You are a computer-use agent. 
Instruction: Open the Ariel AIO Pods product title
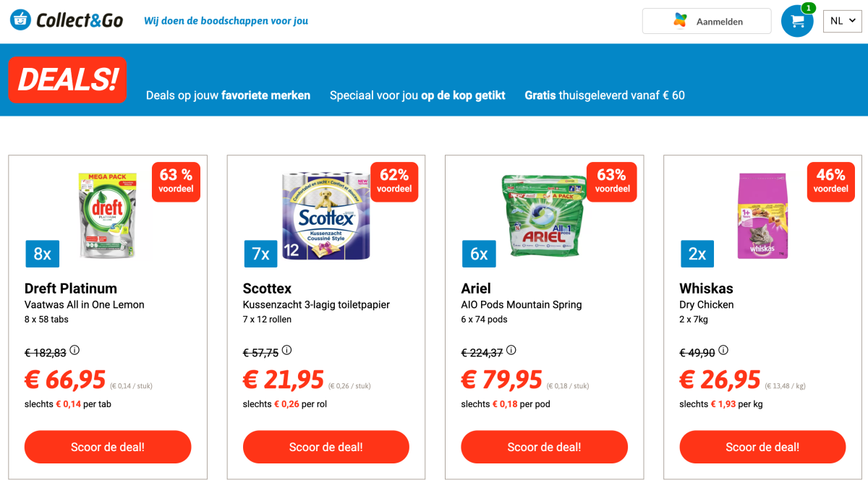[x=477, y=288]
